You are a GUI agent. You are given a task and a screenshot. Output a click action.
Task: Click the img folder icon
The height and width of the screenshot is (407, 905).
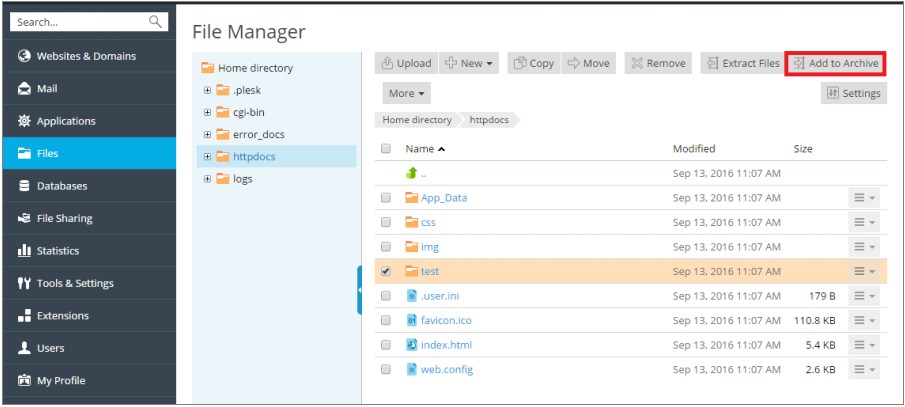[412, 247]
